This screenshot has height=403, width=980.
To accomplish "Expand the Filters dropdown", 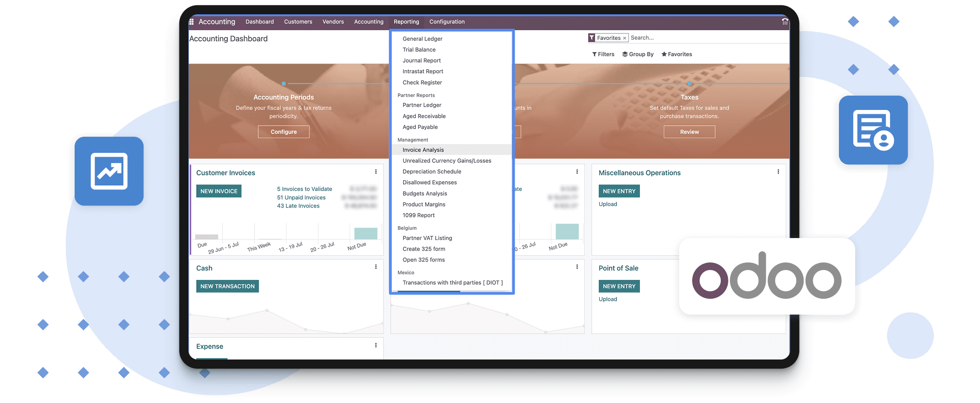I will point(603,54).
